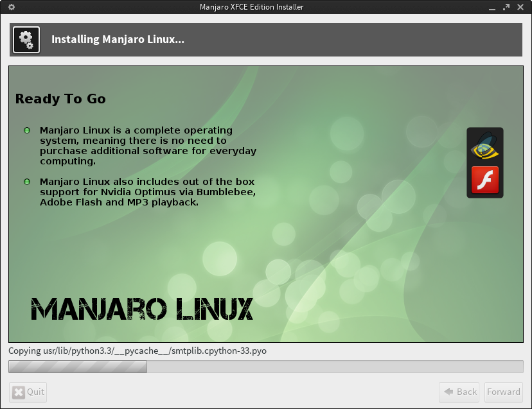Screen dimensions: 532x409
Task: Click the Quit button
Action: (x=28, y=392)
